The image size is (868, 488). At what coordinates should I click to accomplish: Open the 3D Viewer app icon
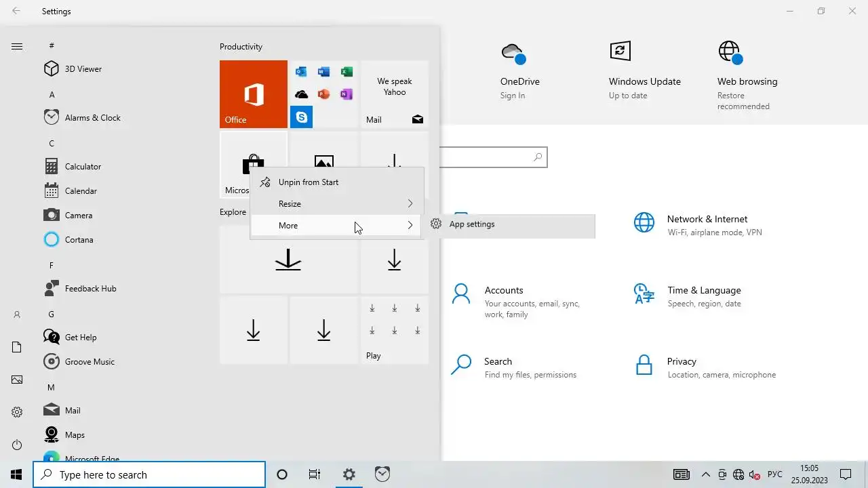[52, 68]
